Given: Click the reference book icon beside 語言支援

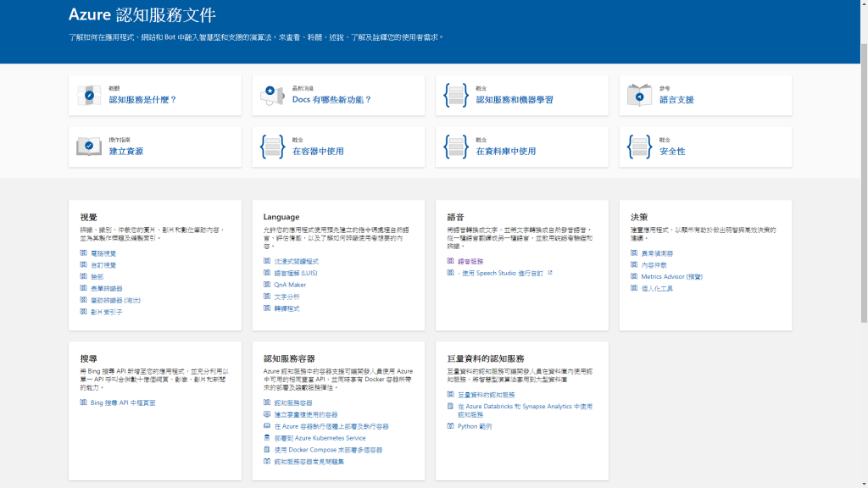Looking at the screenshot, I should [639, 95].
